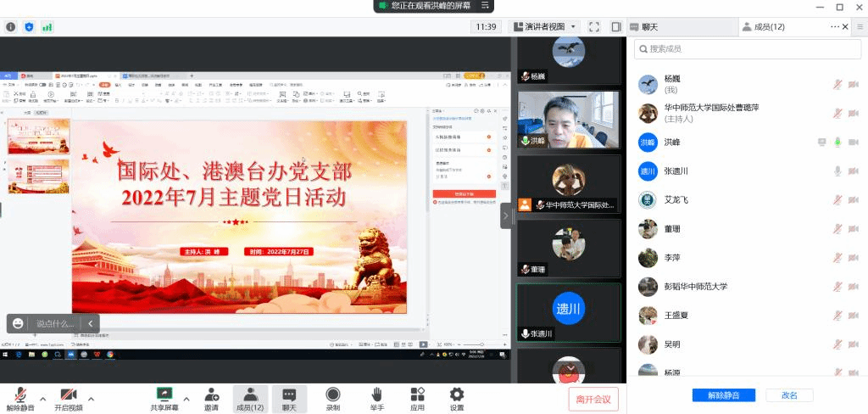Enter full screen mode
This screenshot has width=868, height=414.
[x=594, y=27]
